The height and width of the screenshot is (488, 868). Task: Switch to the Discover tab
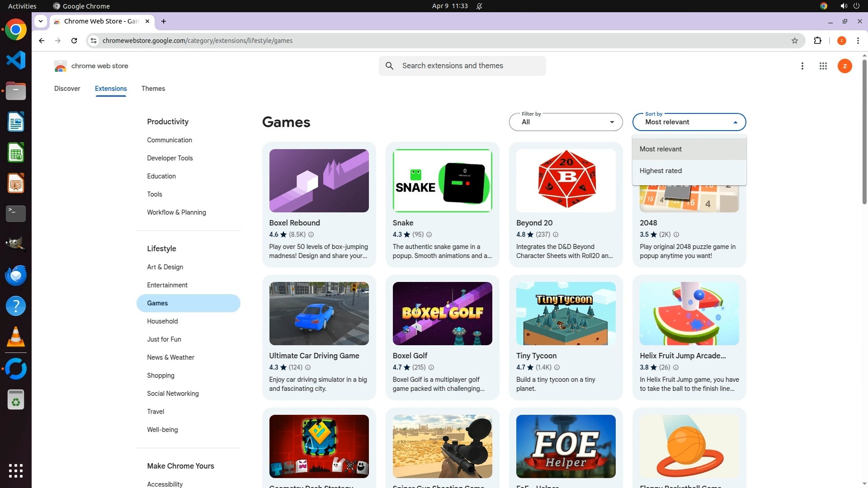67,89
